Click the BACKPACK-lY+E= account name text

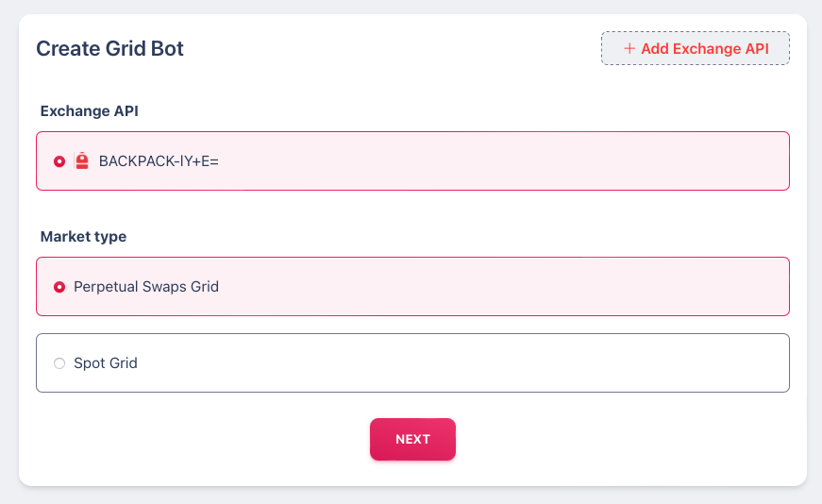click(x=159, y=161)
